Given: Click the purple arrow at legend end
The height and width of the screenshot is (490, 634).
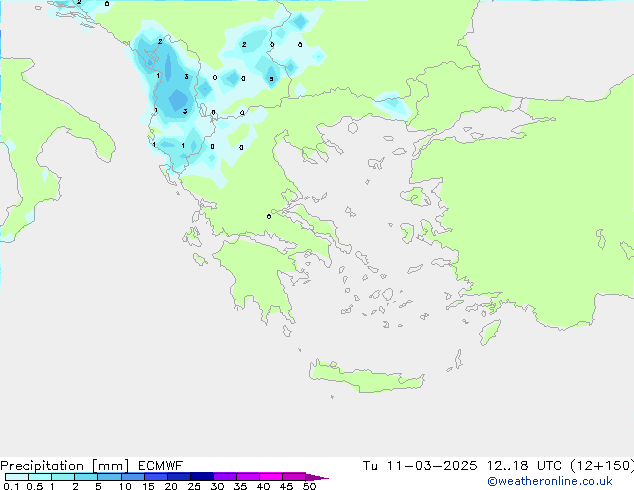Looking at the screenshot, I should click(317, 477).
